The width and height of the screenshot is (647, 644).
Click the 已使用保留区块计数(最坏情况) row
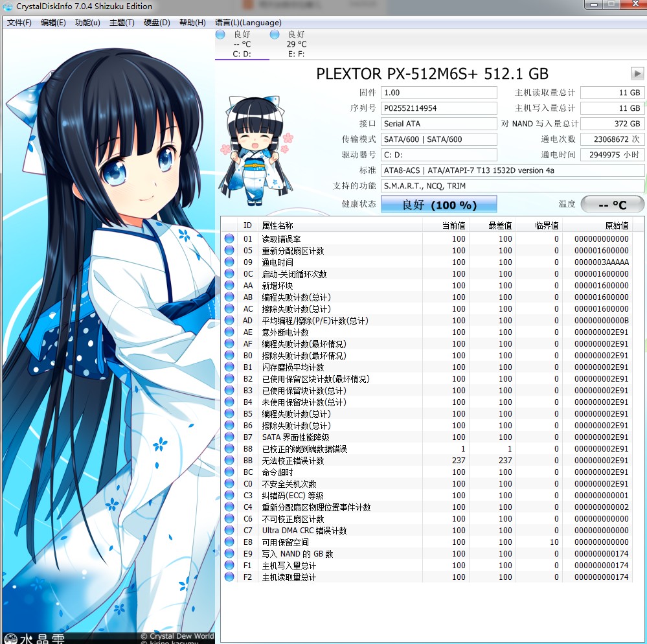click(427, 378)
